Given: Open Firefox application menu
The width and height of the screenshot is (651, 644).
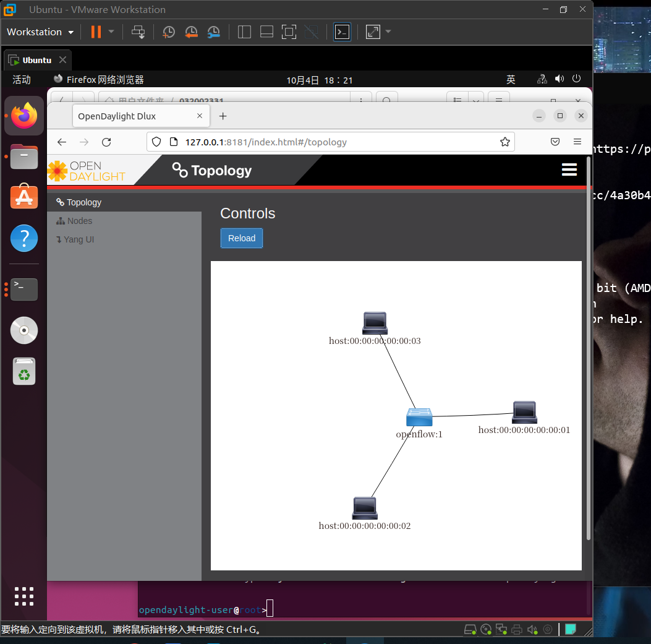Looking at the screenshot, I should [x=577, y=142].
